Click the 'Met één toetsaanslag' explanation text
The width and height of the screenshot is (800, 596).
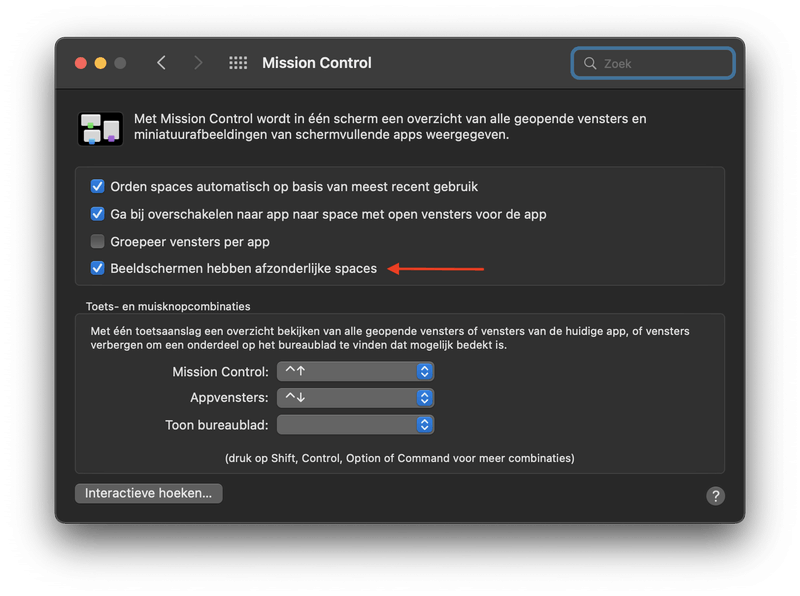click(x=390, y=338)
